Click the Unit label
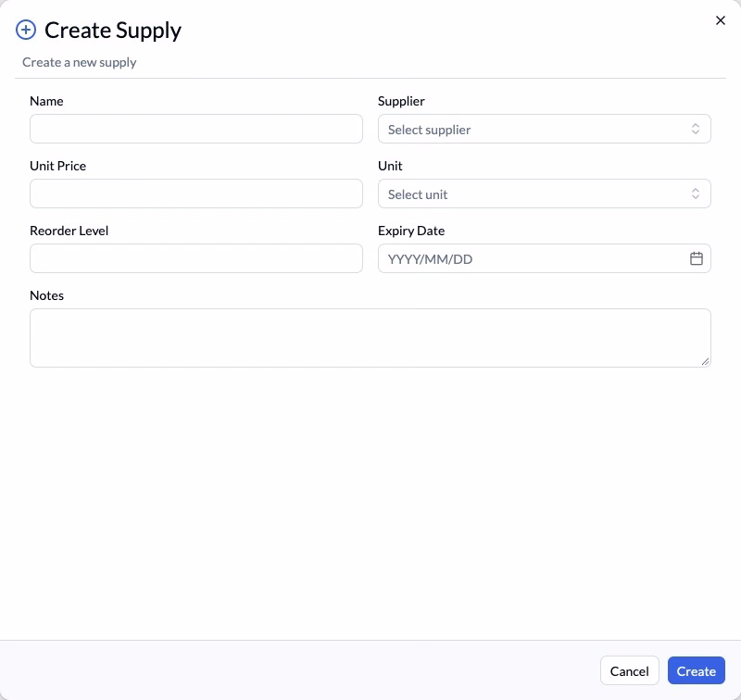 (x=390, y=166)
